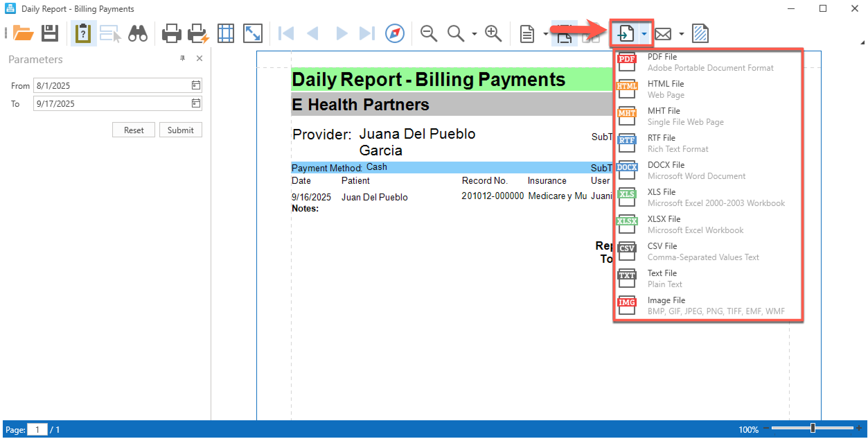Click the Reset button

coord(133,130)
